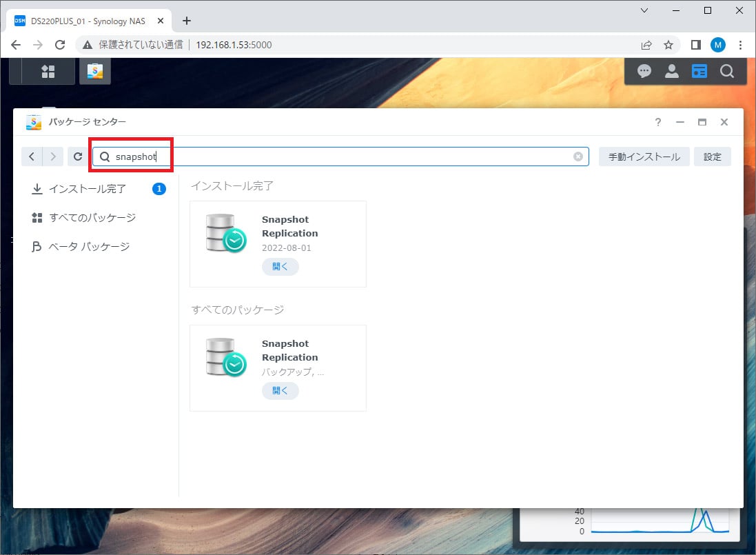Click 開く for installed Snapshot Replication
Screen dimensions: 756x555
(x=280, y=266)
